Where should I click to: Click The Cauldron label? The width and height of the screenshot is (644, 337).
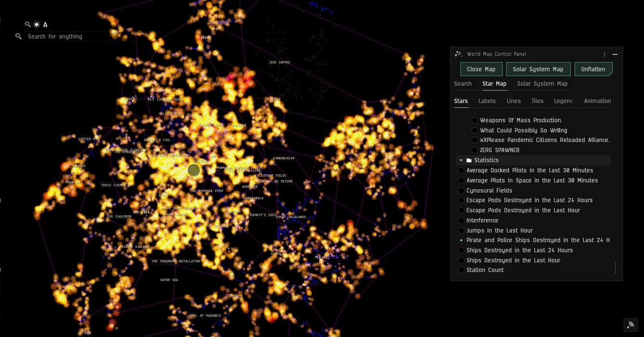(119, 217)
